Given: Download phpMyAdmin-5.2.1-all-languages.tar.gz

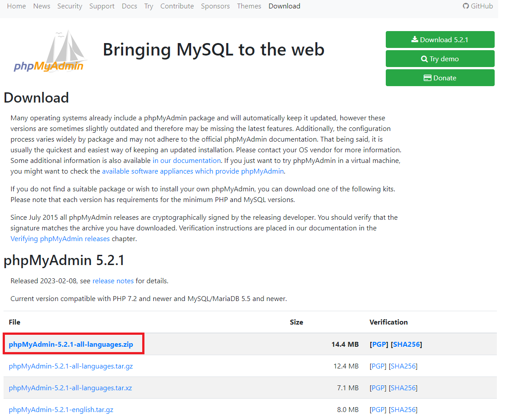Looking at the screenshot, I should (x=71, y=366).
